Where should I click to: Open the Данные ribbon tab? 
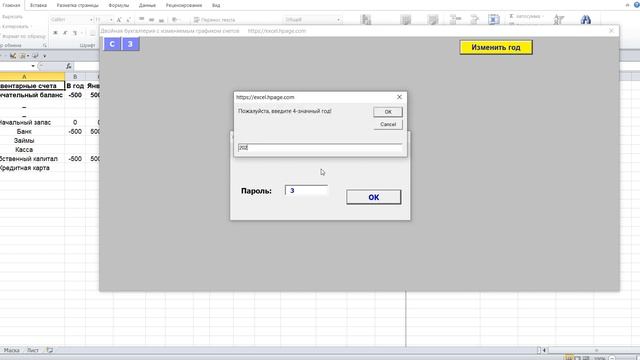[147, 5]
